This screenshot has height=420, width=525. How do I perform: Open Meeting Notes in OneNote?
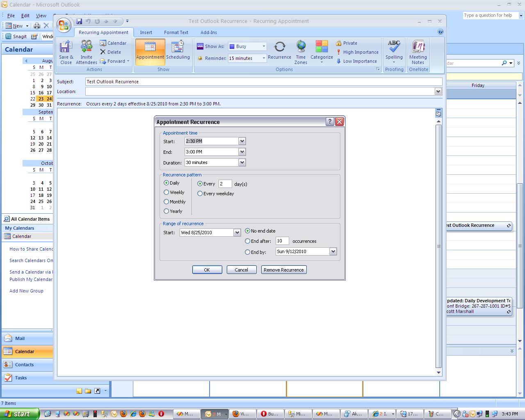(418, 52)
